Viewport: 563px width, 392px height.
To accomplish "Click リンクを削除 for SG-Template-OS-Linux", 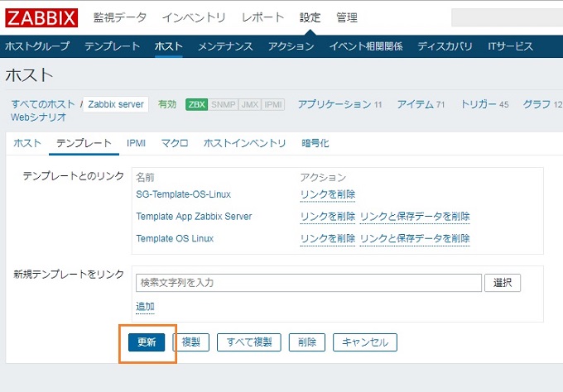I will pos(328,194).
